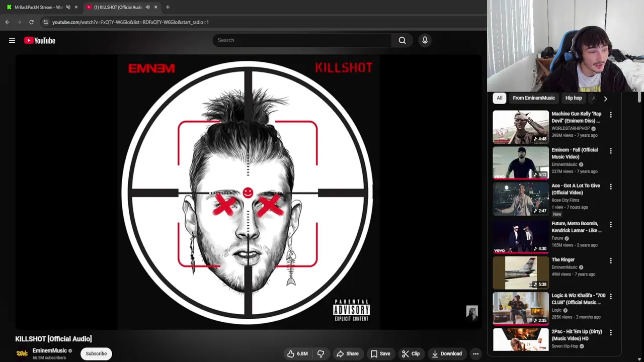Like the KILLSHOT video
This screenshot has width=644, height=362.
click(x=297, y=353)
